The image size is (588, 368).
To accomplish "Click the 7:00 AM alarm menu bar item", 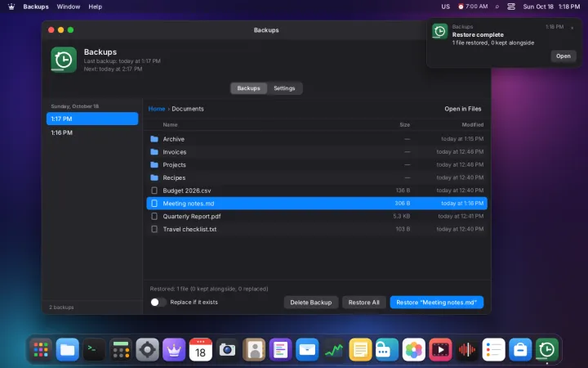I will [x=473, y=7].
